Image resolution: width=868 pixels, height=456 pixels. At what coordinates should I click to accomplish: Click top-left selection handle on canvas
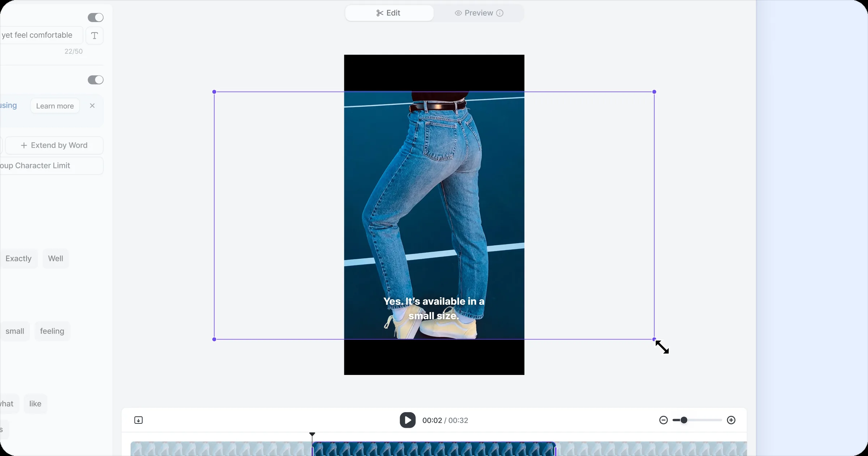click(x=214, y=92)
